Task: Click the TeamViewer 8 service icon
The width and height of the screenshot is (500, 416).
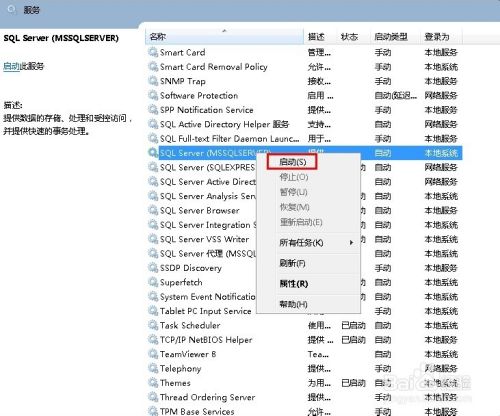Action: coord(153,354)
